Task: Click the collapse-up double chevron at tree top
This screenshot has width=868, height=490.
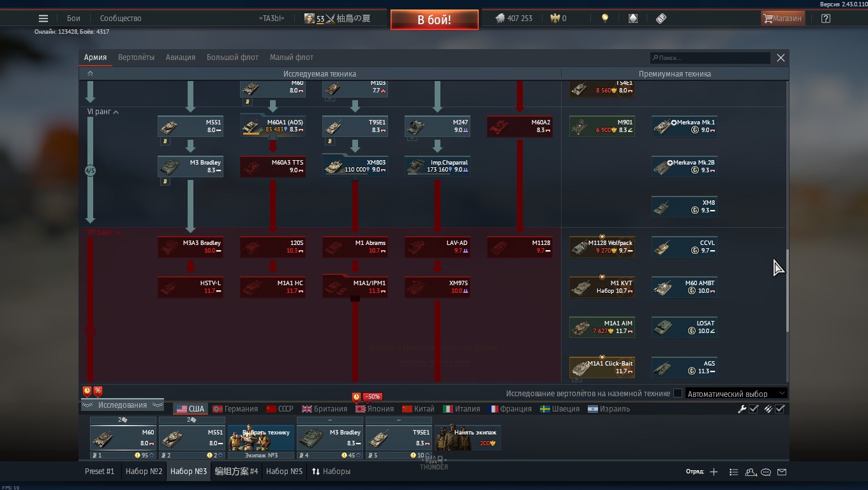Action: 90,73
